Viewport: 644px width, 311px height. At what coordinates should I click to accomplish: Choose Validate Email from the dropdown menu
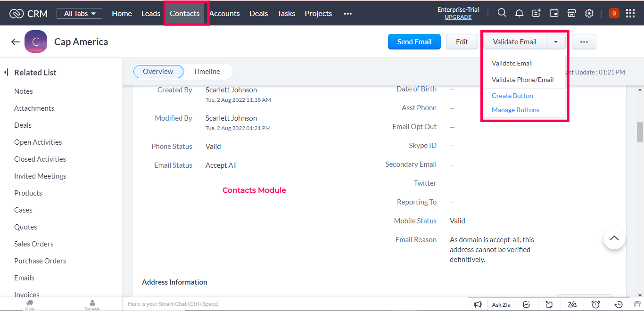(512, 63)
